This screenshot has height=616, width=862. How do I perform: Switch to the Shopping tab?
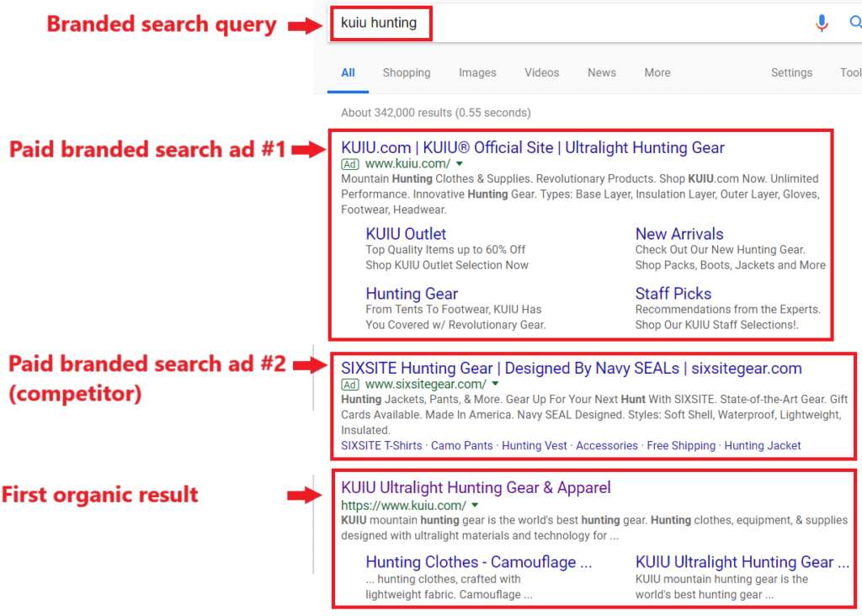[407, 72]
